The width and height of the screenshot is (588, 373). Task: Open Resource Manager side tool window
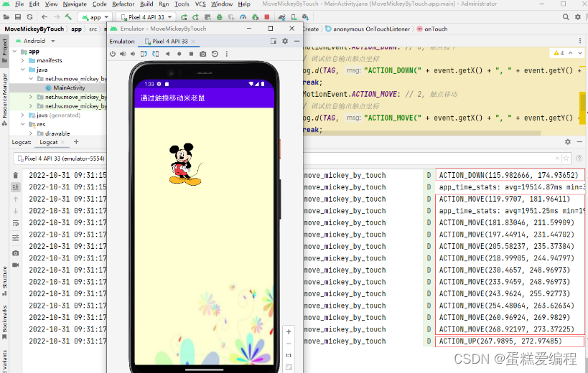click(4, 98)
